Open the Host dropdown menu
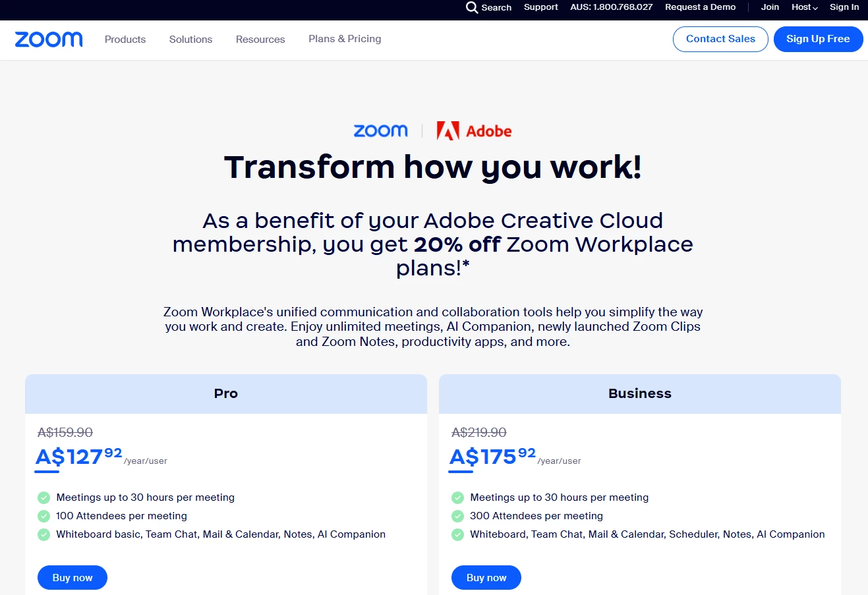This screenshot has width=868, height=595. [805, 7]
